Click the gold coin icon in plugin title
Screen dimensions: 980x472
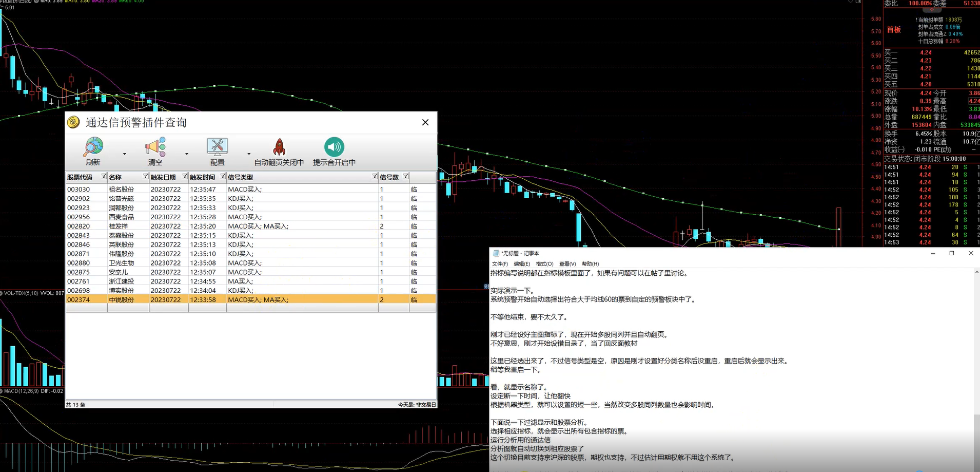pos(74,122)
